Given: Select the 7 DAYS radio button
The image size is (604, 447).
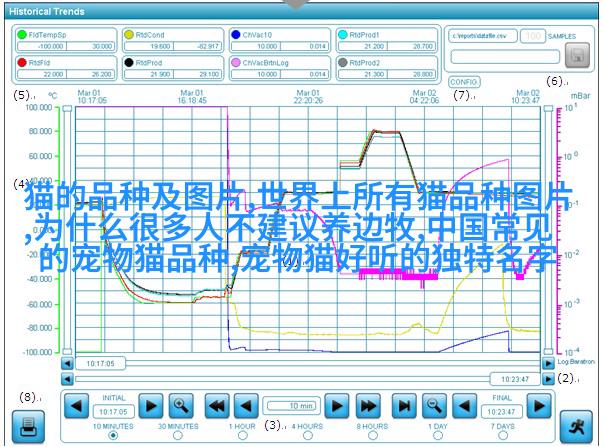Looking at the screenshot, I should click(x=503, y=435).
